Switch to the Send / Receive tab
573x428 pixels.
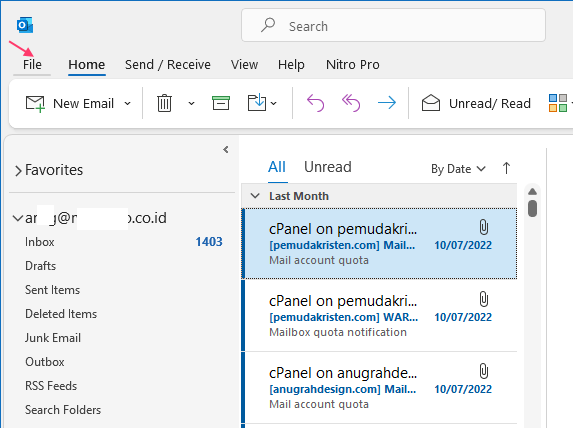(x=168, y=65)
